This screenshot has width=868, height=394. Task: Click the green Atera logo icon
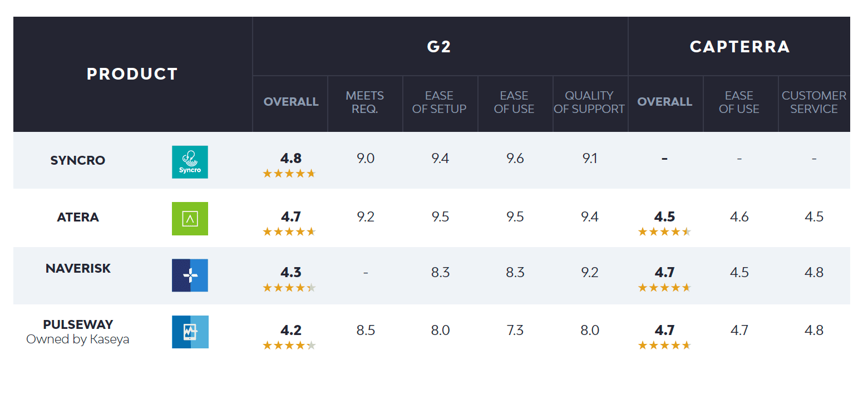click(x=190, y=219)
